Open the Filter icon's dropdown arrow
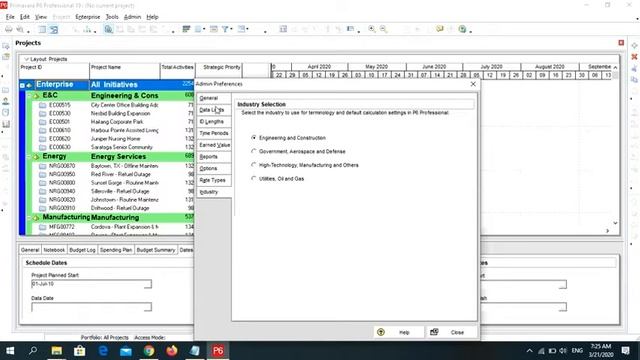This screenshot has height=360, width=640. click(x=231, y=29)
